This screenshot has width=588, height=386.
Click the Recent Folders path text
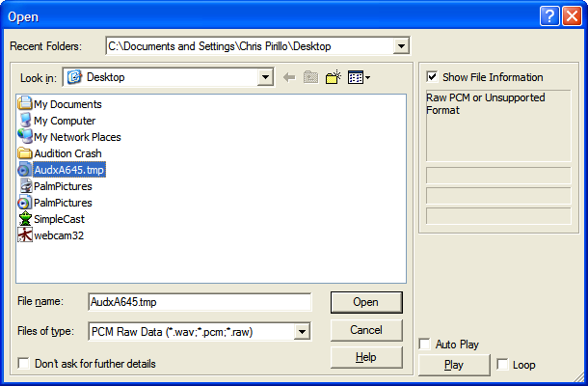click(220, 46)
